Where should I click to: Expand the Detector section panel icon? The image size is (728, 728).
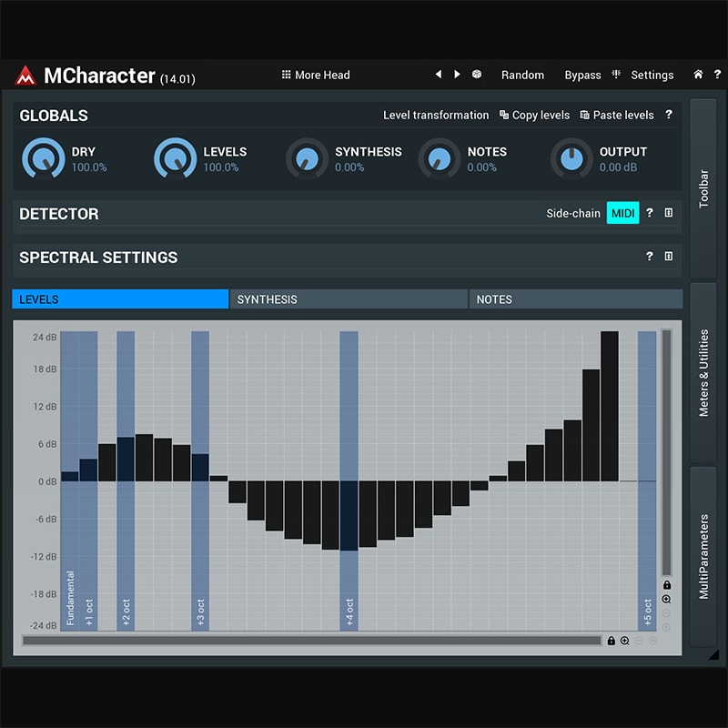click(x=669, y=213)
